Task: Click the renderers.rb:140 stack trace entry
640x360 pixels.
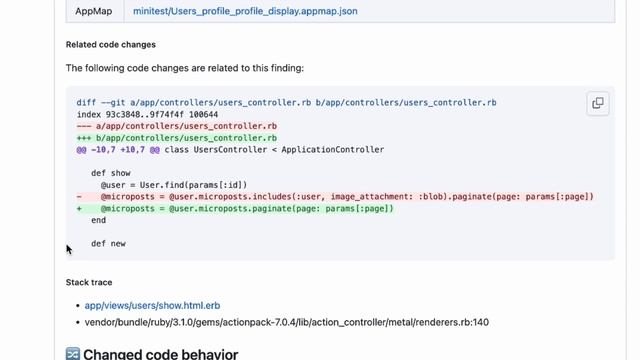Action: [x=287, y=322]
